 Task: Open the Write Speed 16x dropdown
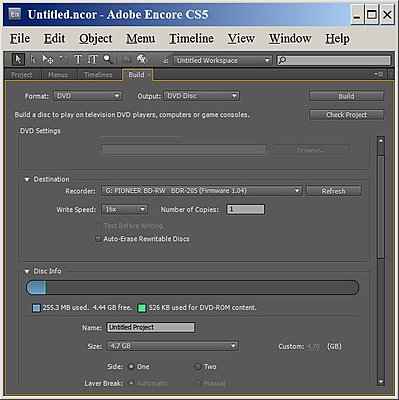click(x=124, y=209)
